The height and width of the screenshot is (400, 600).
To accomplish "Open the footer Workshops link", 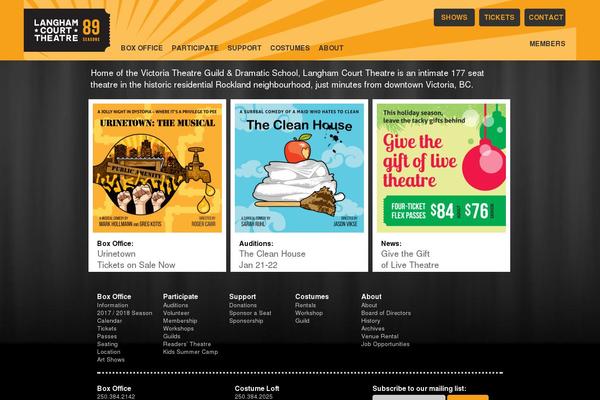I will pyautogui.click(x=178, y=328).
